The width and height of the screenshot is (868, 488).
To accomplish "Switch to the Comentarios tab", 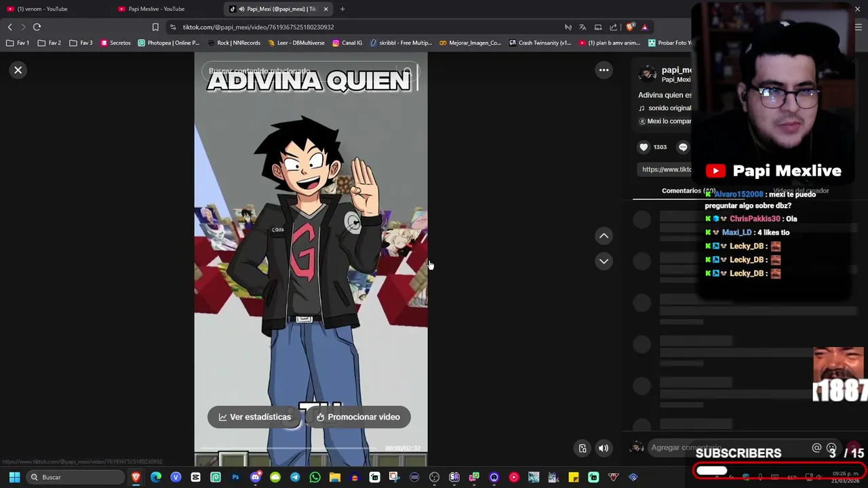I will (x=688, y=191).
